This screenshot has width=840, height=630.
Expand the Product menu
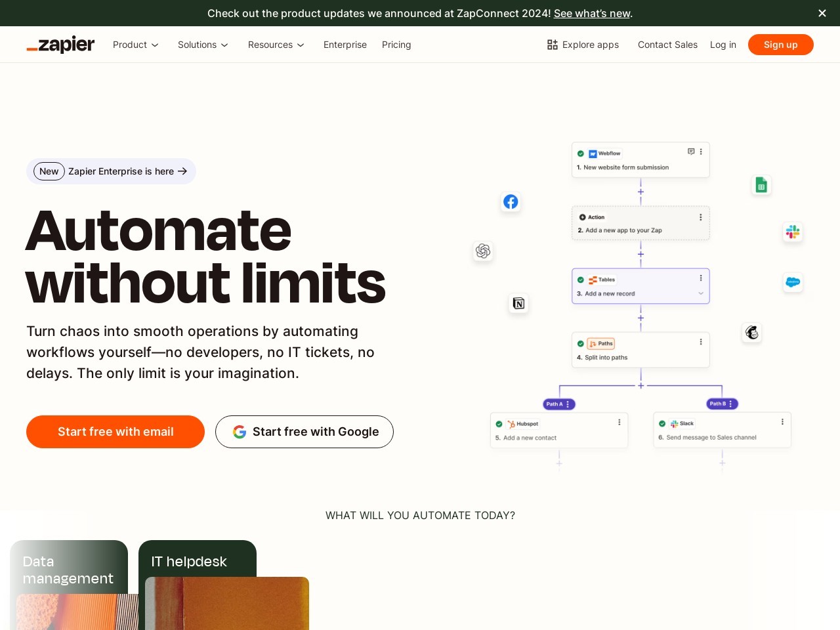136,45
